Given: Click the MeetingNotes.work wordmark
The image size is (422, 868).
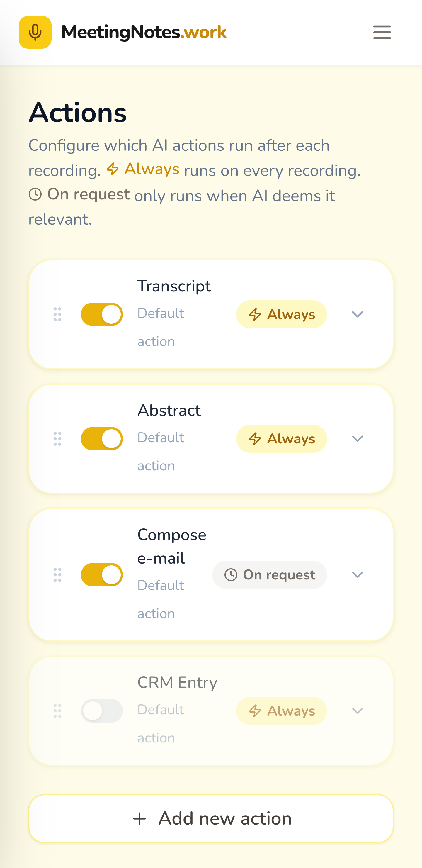Looking at the screenshot, I should (x=144, y=32).
